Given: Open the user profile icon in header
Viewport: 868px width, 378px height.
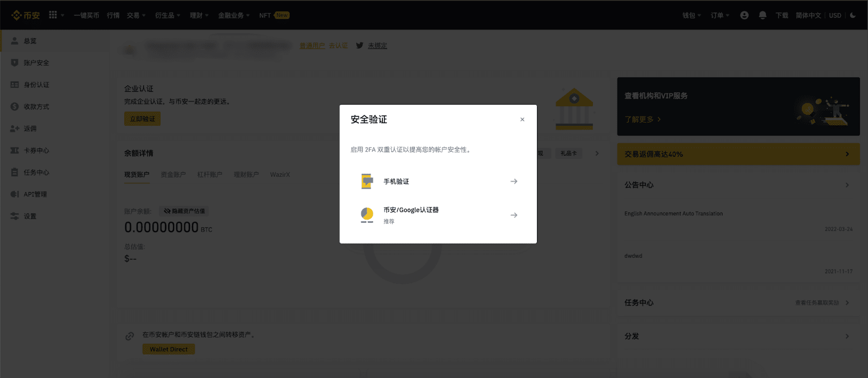Looking at the screenshot, I should 744,15.
